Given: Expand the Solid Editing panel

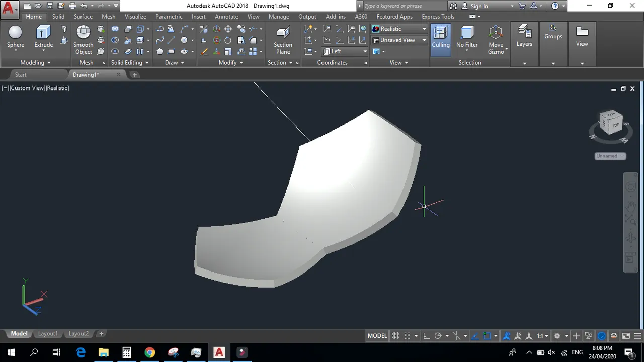Looking at the screenshot, I should coord(130,63).
